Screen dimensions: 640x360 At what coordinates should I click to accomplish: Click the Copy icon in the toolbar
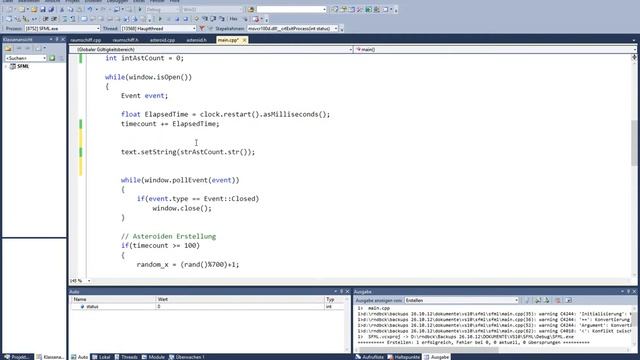click(71, 9)
